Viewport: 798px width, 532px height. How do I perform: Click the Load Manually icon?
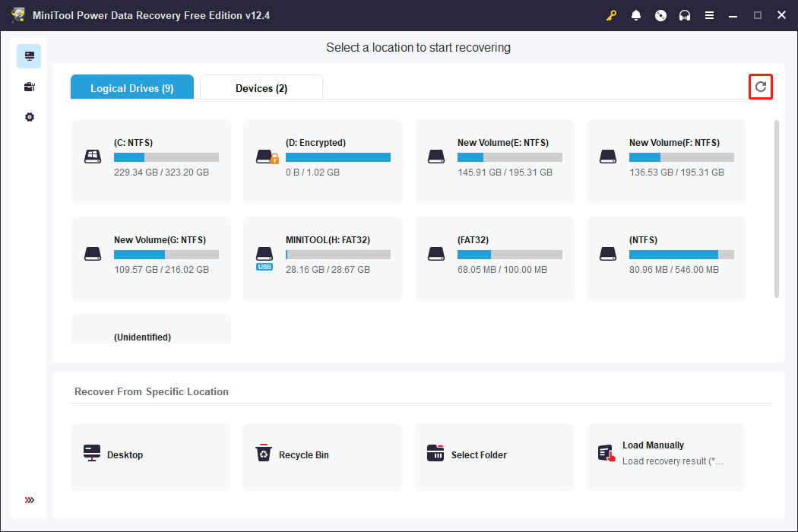click(606, 453)
